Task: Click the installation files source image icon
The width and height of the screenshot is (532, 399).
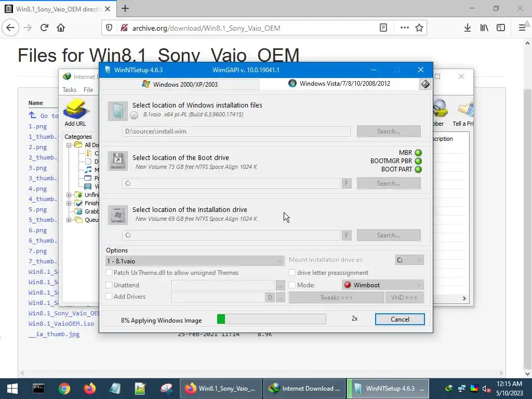Action: click(118, 111)
